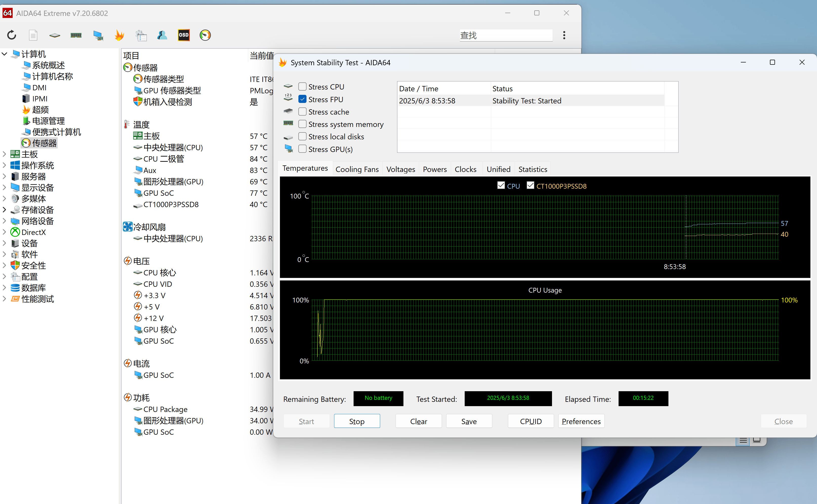Click the 操作系统 Windows logo icon
817x504 pixels.
15,165
